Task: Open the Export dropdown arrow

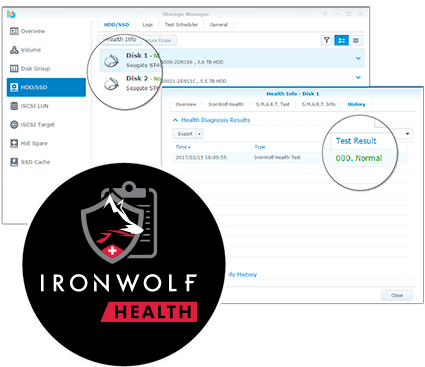Action: click(199, 134)
